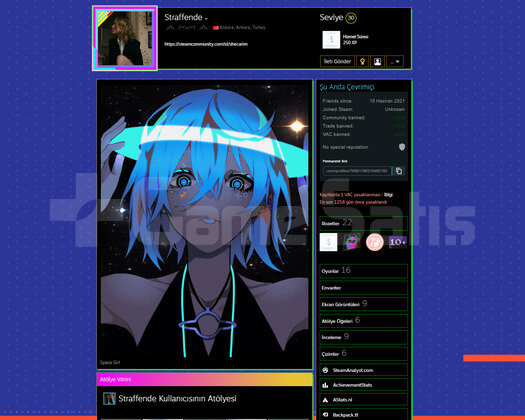The height and width of the screenshot is (420, 525).
Task: Open the Oyunlar 16 games list
Action: (364, 271)
